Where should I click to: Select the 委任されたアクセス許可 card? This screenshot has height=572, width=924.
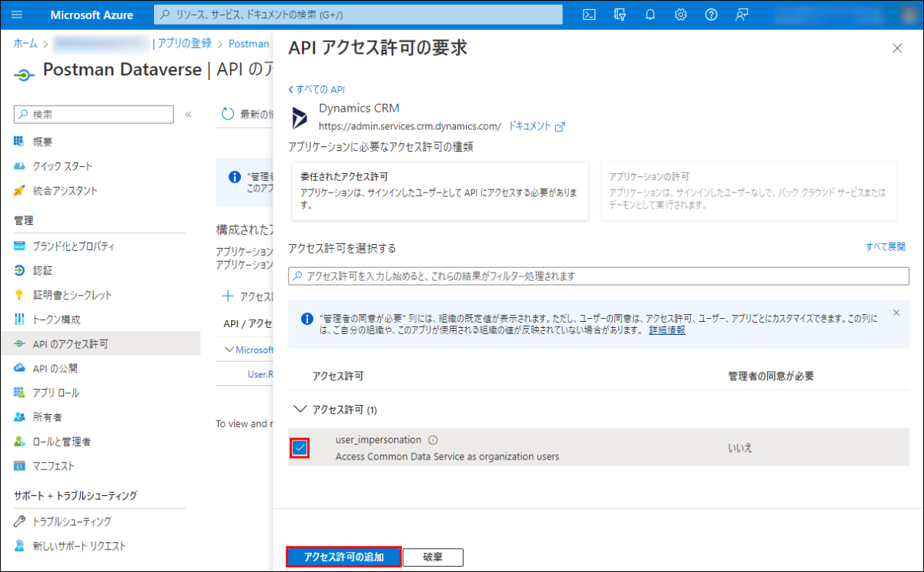(440, 191)
